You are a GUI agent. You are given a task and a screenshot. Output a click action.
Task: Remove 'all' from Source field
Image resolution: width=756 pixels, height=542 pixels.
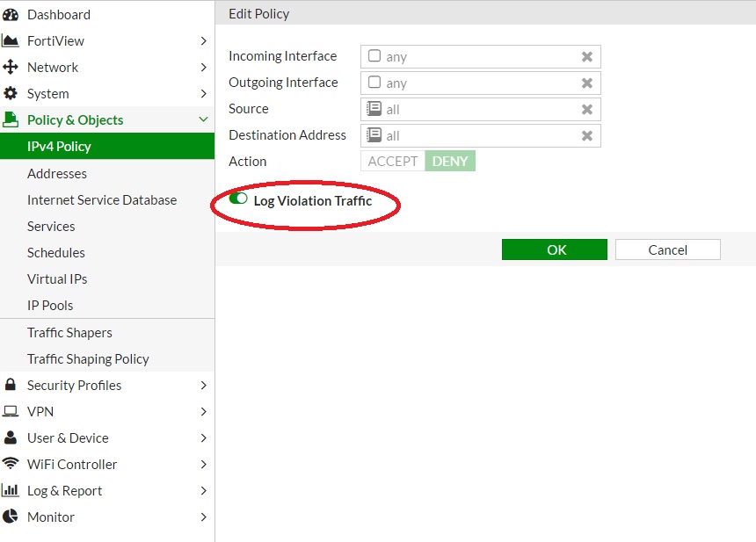point(586,110)
